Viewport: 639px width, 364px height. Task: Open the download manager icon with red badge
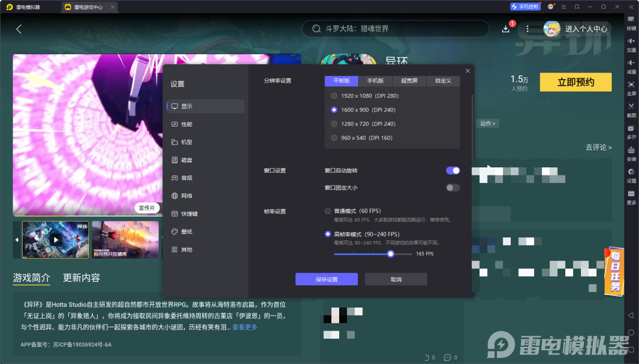[x=505, y=29]
